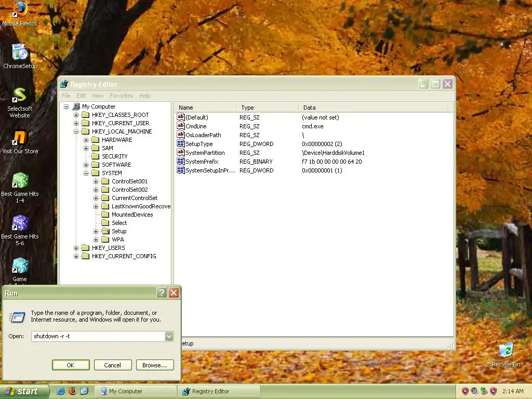The image size is (532, 399).
Task: Click SetupType DWORD value icon
Action: (x=180, y=143)
